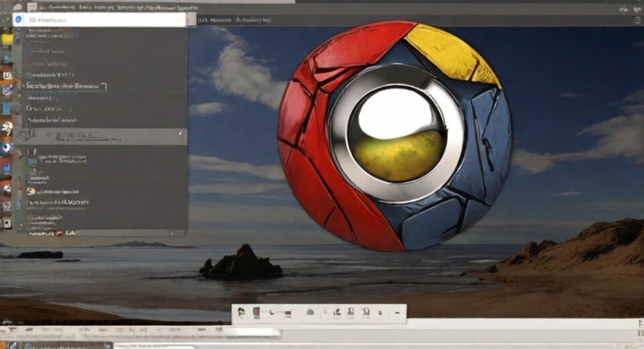Image resolution: width=644 pixels, height=349 pixels.
Task: Select the highlighted light-gray row in the dark panel
Action: tap(101, 136)
